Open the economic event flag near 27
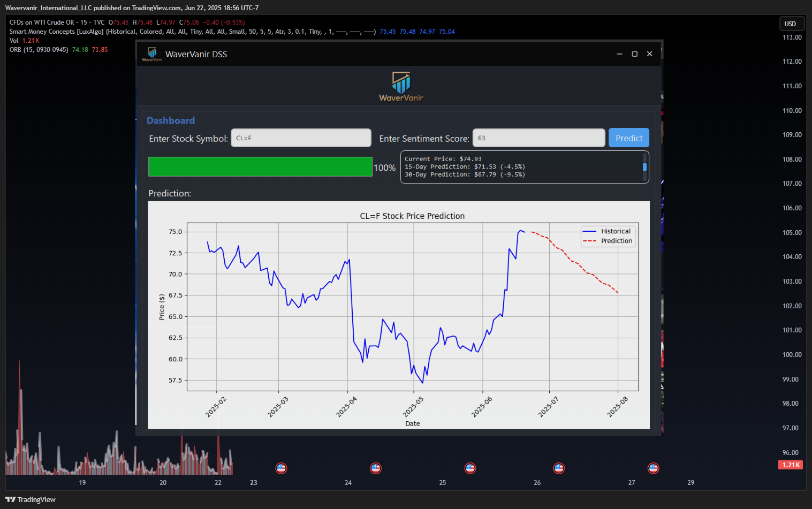This screenshot has height=509, width=812. [654, 468]
